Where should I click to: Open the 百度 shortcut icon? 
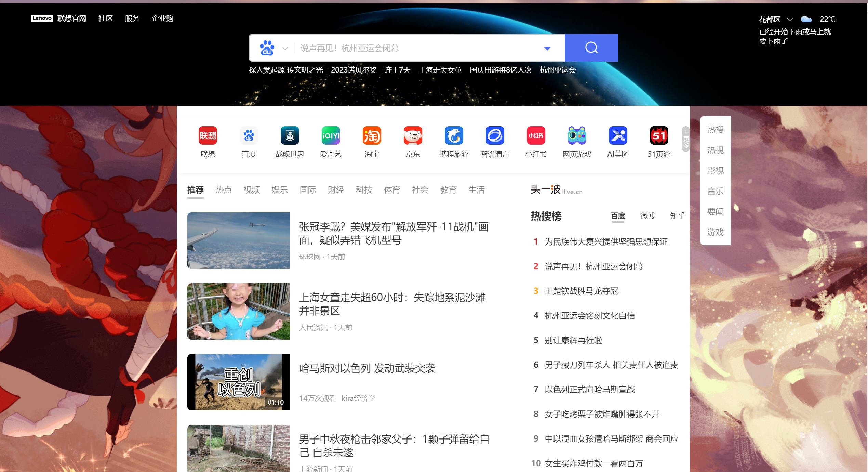[x=249, y=135]
